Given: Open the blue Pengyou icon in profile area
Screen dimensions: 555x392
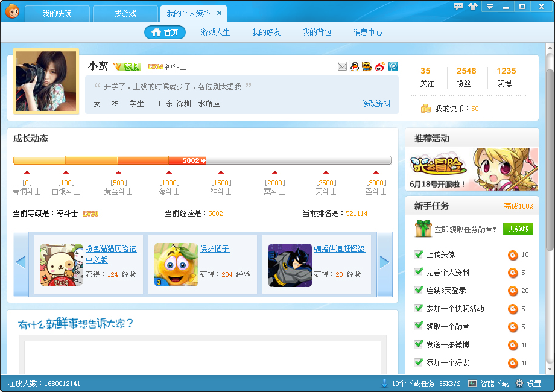Looking at the screenshot, I should click(393, 66).
